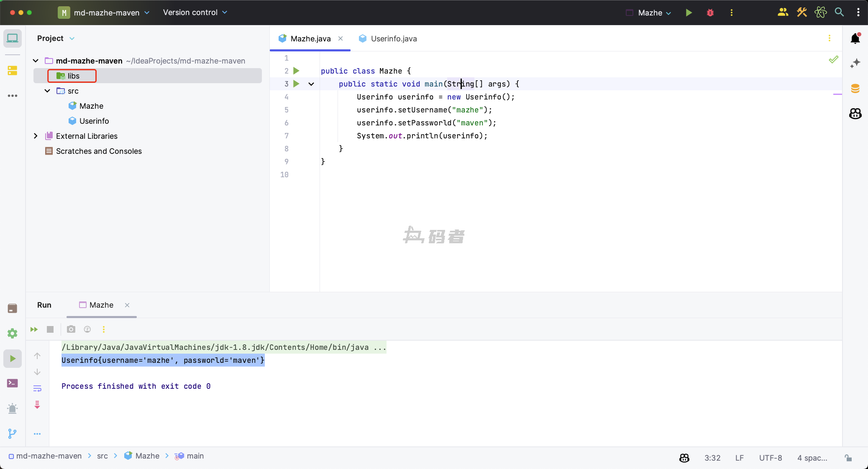Screen dimensions: 868x469
Task: Toggle read-only lock icon in status bar
Action: pyautogui.click(x=848, y=458)
